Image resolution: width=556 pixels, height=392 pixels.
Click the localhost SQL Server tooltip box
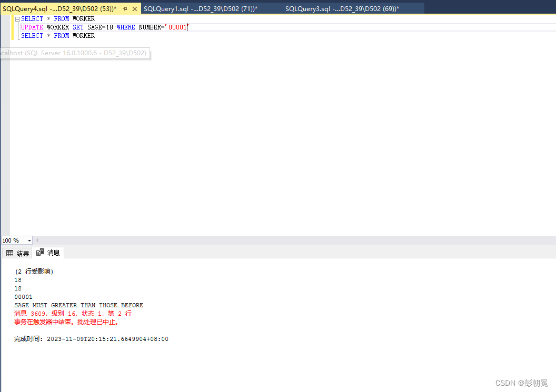click(75, 53)
